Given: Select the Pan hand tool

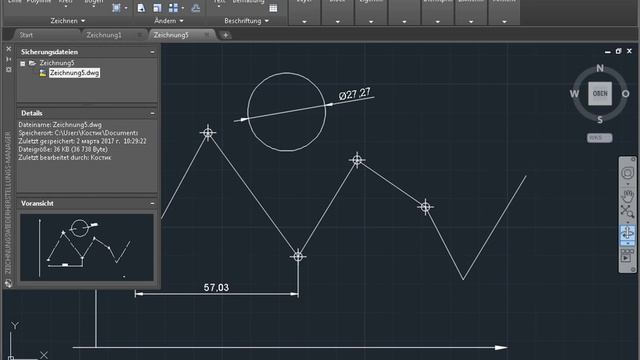Looking at the screenshot, I should tap(627, 196).
